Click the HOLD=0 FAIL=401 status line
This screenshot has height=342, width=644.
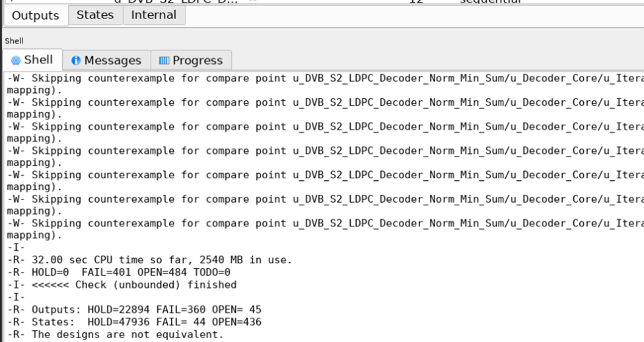click(119, 272)
